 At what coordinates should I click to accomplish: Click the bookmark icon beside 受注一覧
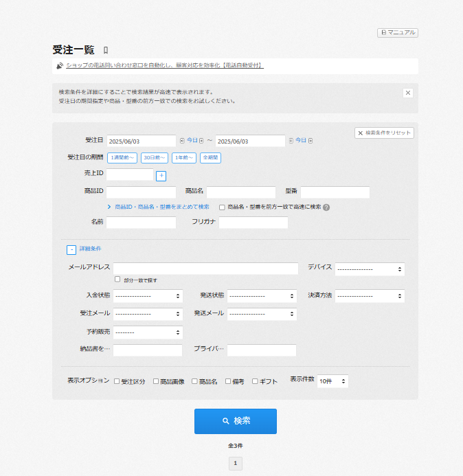[106, 50]
